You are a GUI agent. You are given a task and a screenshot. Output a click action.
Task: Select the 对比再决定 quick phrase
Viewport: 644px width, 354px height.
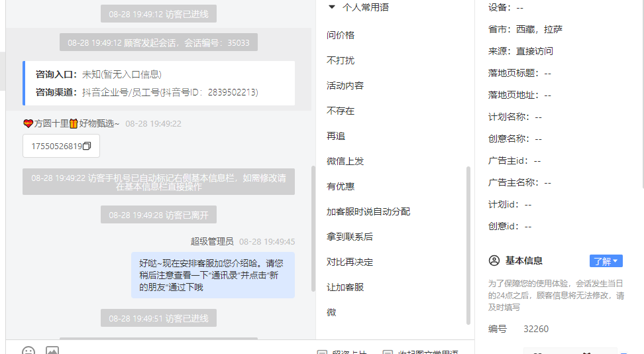tap(350, 263)
